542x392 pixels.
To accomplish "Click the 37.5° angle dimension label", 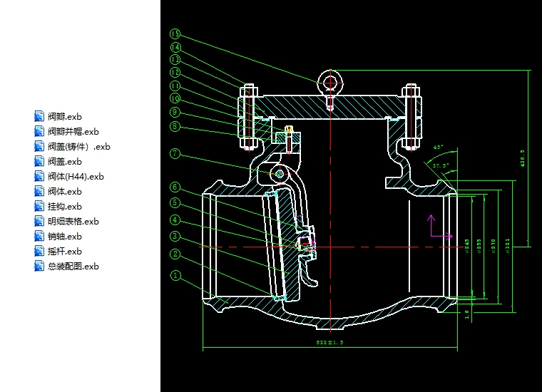I will click(x=441, y=165).
